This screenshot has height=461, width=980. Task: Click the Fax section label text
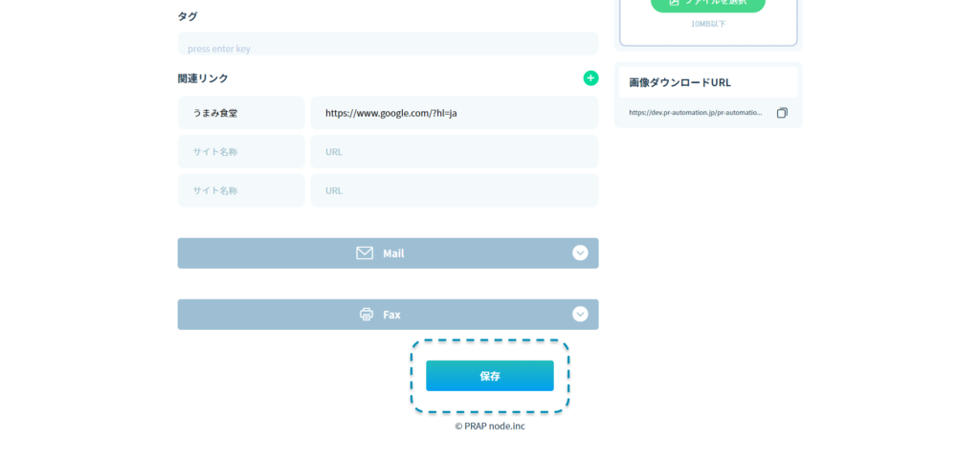click(391, 315)
